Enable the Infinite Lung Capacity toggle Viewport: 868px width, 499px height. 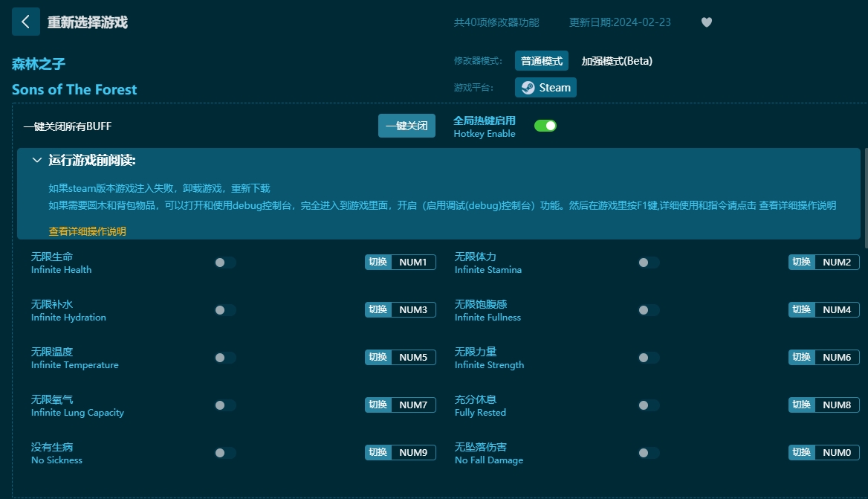[x=225, y=405]
